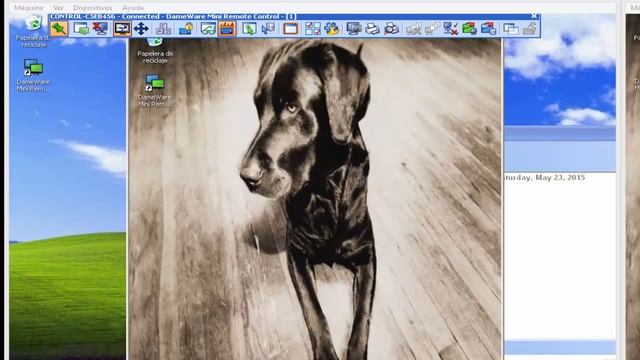Click the computer with checkmark and red X icon
The image size is (640, 360).
(x=451, y=29)
